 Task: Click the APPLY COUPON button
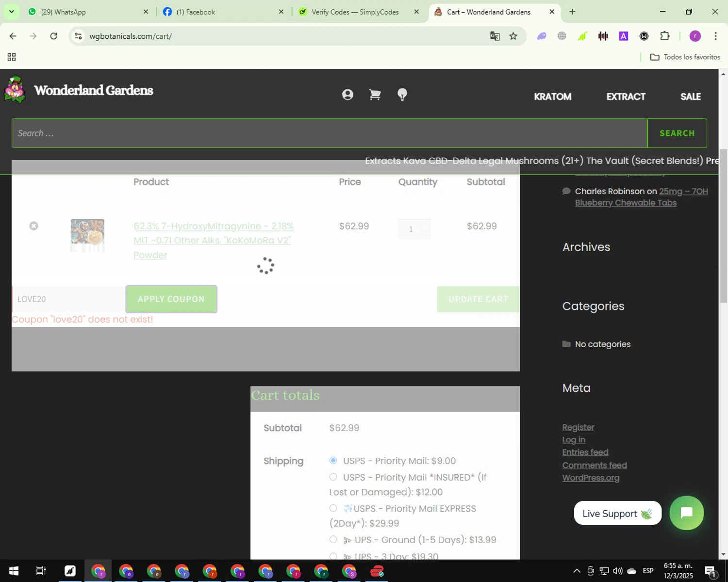[x=171, y=299]
